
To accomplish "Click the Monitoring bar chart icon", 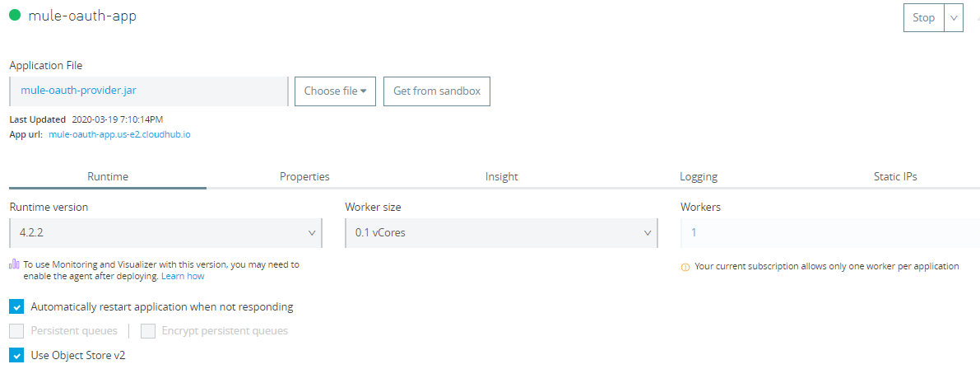I will pos(14,264).
